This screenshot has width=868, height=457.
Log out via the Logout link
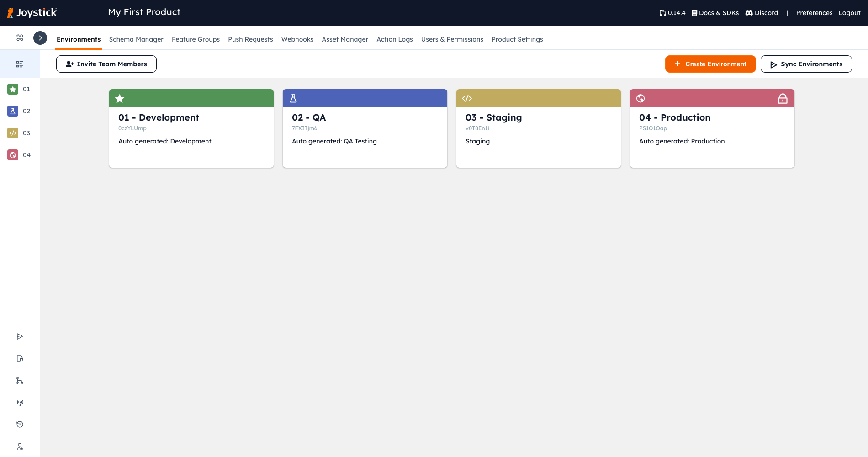tap(849, 13)
